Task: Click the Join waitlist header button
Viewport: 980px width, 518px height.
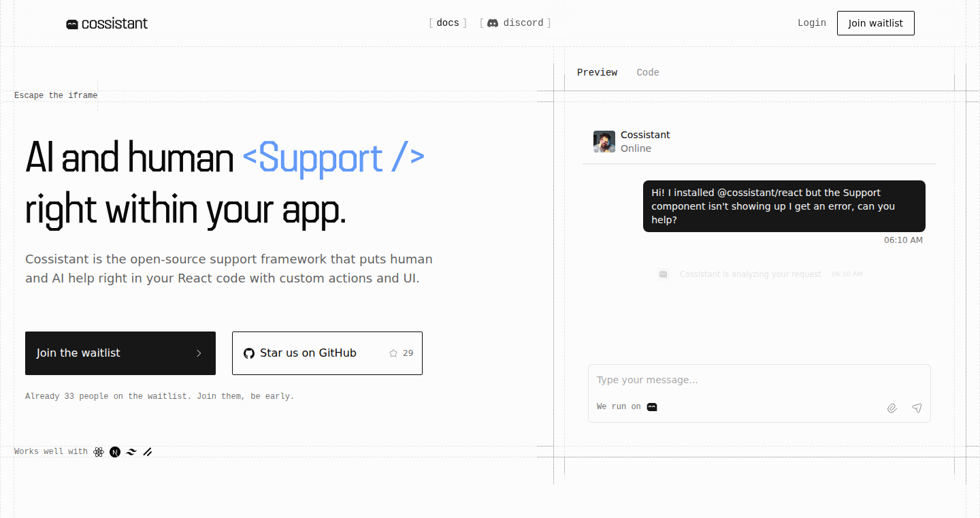Action: pyautogui.click(x=876, y=23)
